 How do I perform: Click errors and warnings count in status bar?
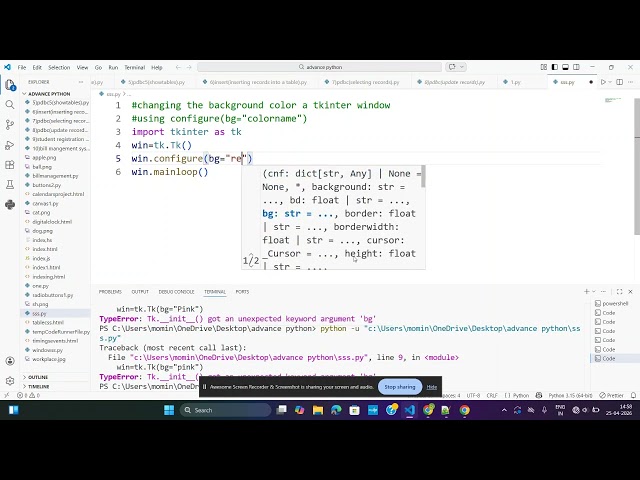(x=29, y=395)
